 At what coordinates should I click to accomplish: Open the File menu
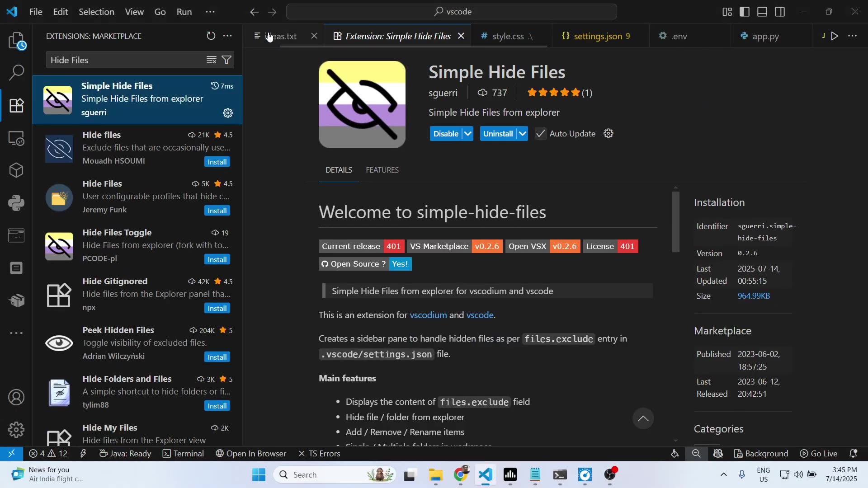tap(36, 12)
